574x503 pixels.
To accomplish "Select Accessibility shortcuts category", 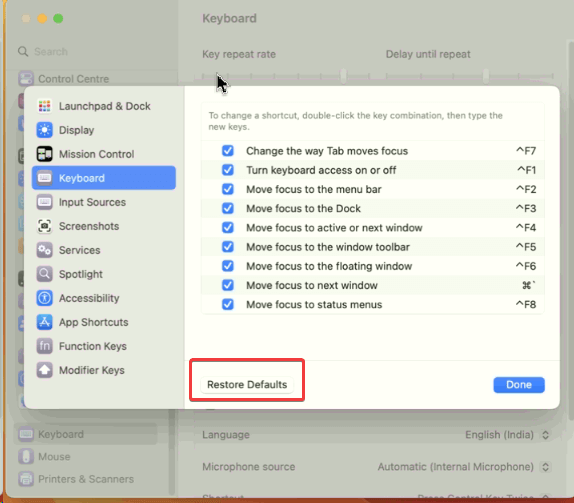I will click(104, 298).
